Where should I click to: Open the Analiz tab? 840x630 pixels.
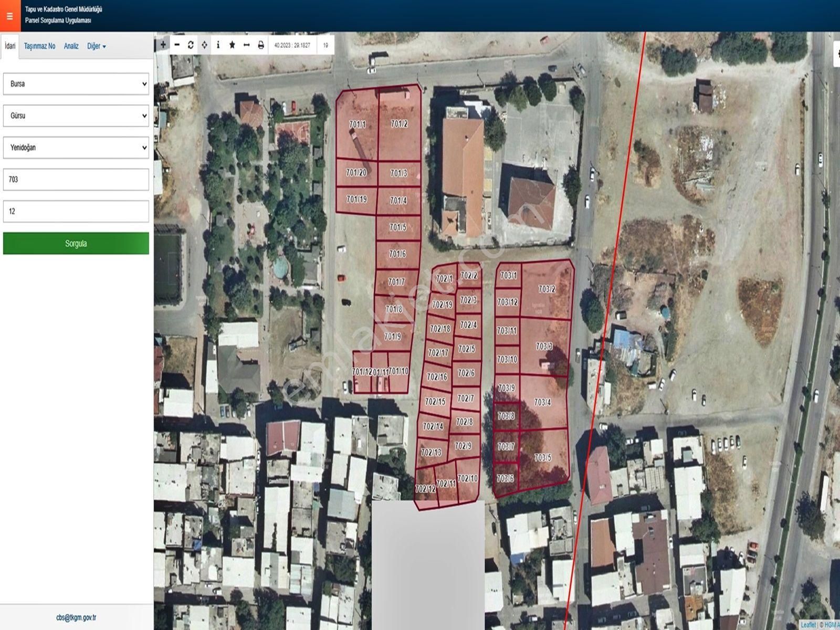tap(71, 46)
